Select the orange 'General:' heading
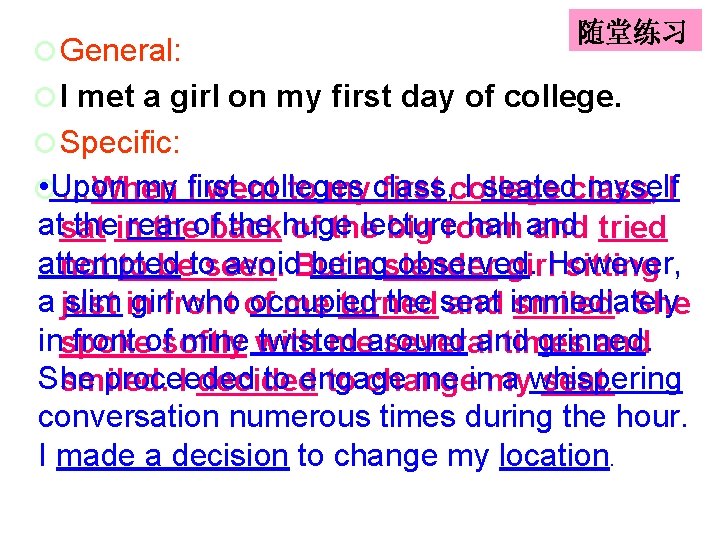This screenshot has width=720, height=540. 120,50
